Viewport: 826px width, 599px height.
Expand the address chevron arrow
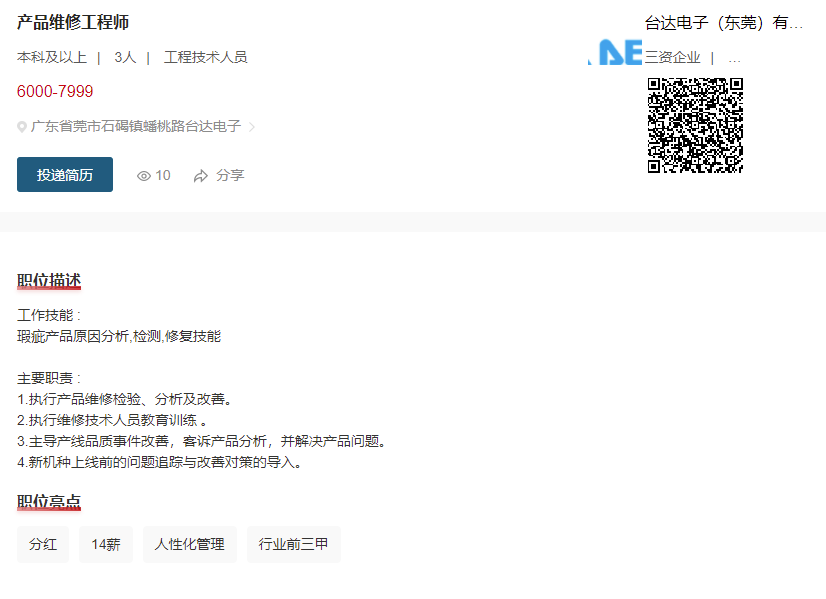252,127
